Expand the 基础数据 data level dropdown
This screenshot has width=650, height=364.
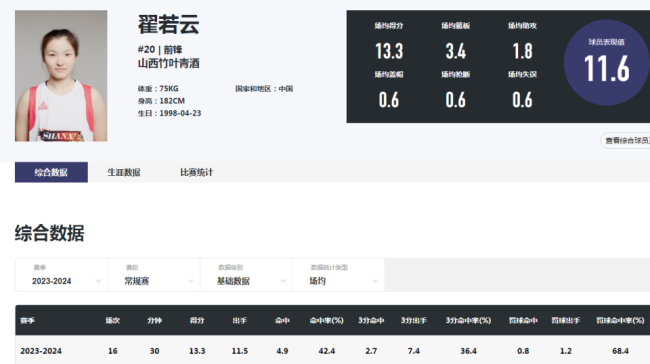pos(246,275)
